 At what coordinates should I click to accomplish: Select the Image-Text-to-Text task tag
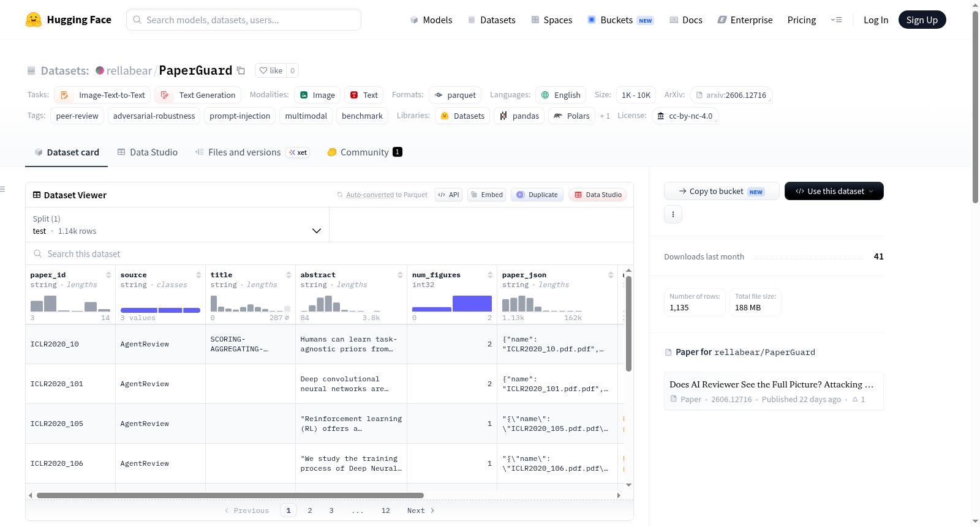click(x=102, y=95)
